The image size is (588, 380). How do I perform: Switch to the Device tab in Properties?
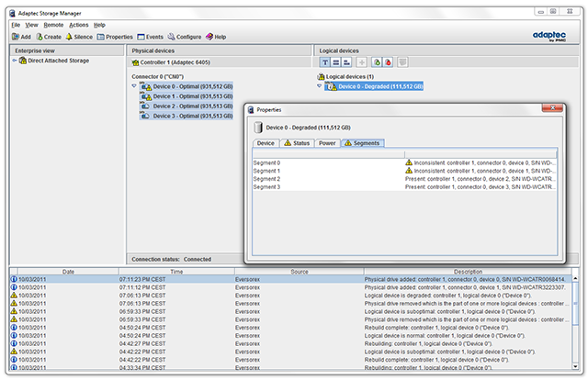(x=266, y=143)
